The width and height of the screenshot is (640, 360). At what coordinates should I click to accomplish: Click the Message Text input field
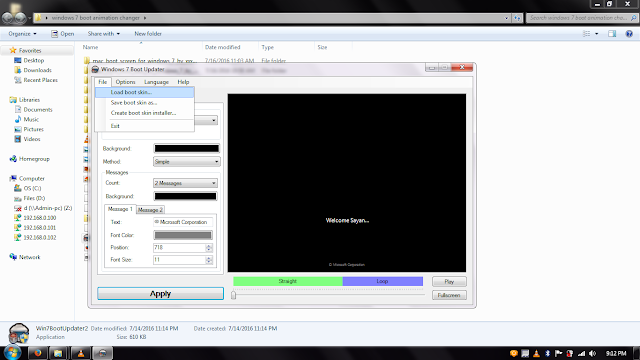point(183,222)
